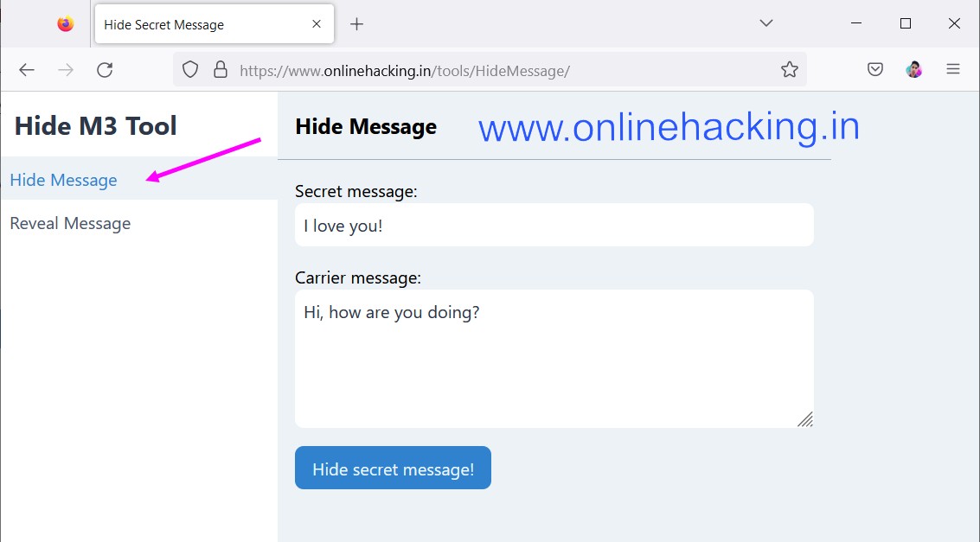
Task: Click the Hide secret message! button
Action: coord(394,468)
